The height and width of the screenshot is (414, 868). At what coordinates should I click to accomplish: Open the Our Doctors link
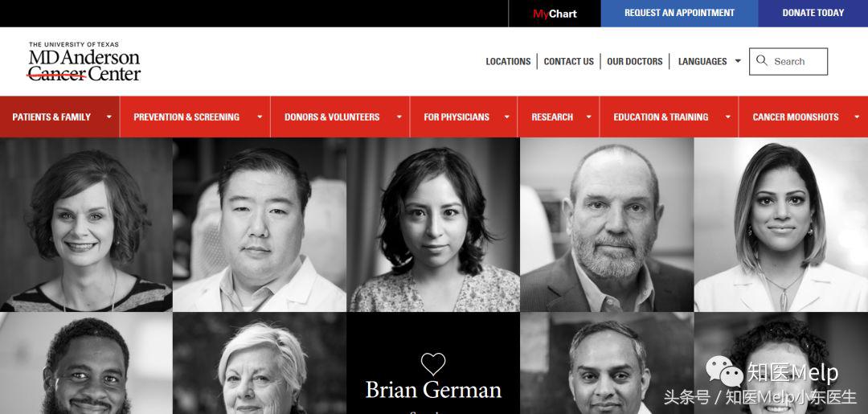[x=634, y=61]
